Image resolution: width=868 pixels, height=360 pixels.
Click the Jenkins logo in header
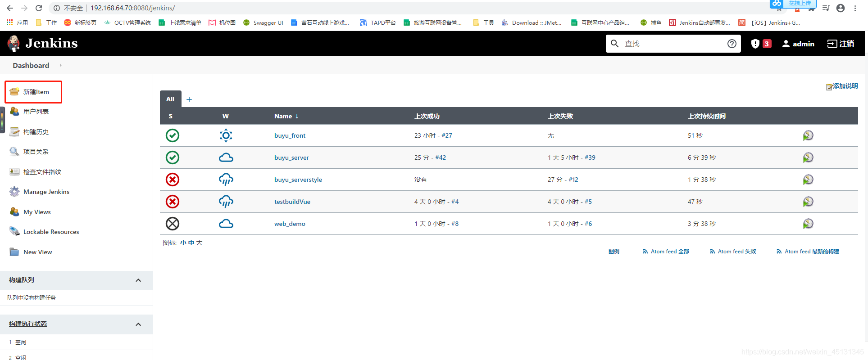42,43
